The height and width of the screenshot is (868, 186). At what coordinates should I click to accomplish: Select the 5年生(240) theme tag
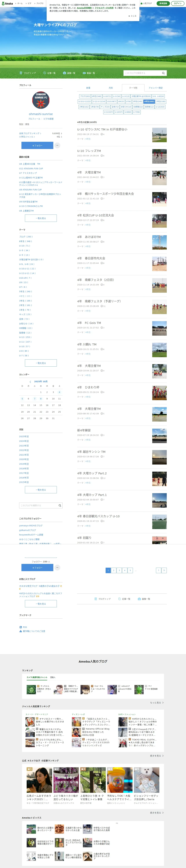137,101
